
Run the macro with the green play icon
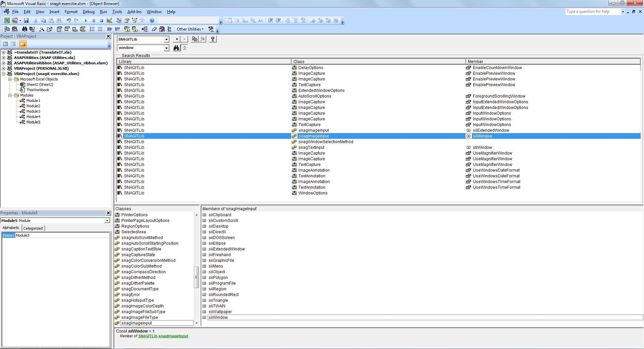(x=86, y=20)
